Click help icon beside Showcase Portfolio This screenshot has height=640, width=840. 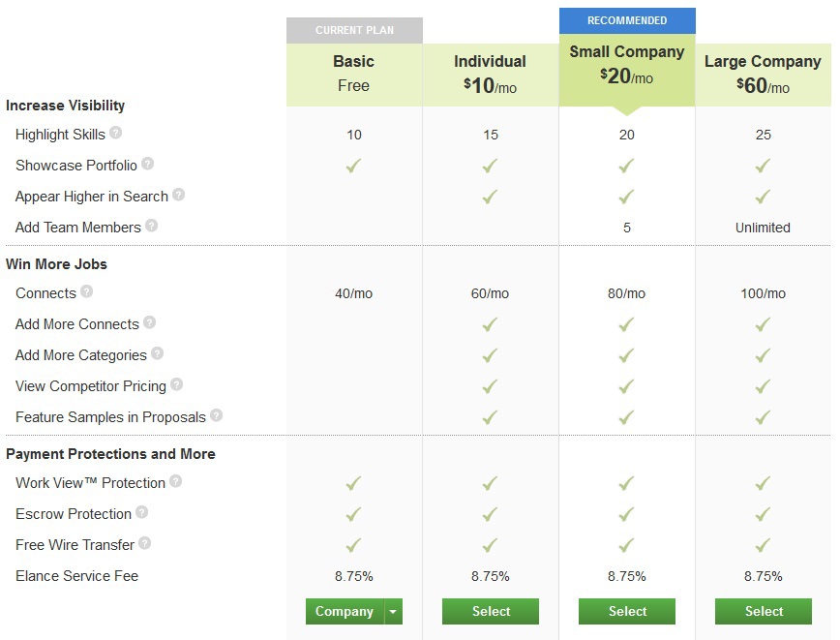[148, 164]
